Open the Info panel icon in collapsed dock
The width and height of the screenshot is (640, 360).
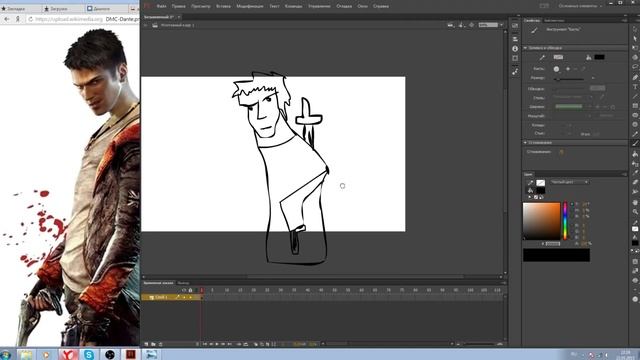point(515,49)
